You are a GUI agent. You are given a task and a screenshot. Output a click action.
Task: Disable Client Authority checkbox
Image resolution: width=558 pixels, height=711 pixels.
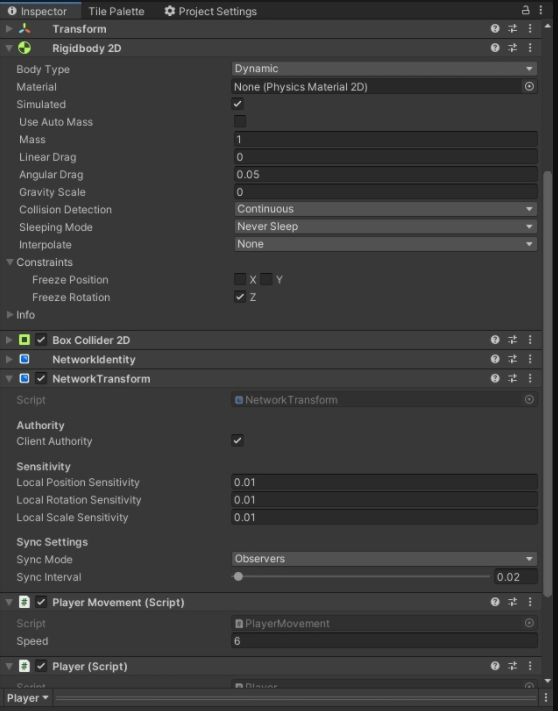(238, 441)
